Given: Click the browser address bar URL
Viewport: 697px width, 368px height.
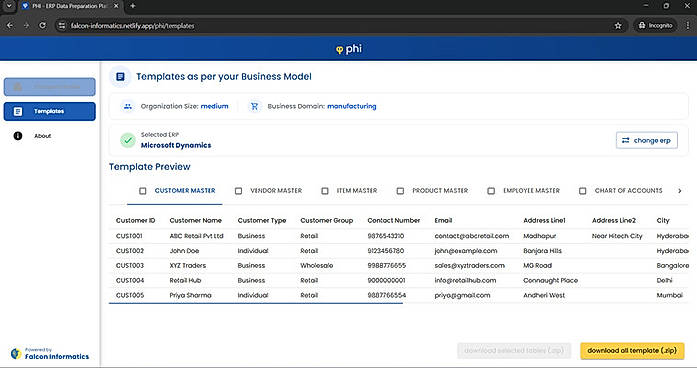Looking at the screenshot, I should click(132, 26).
